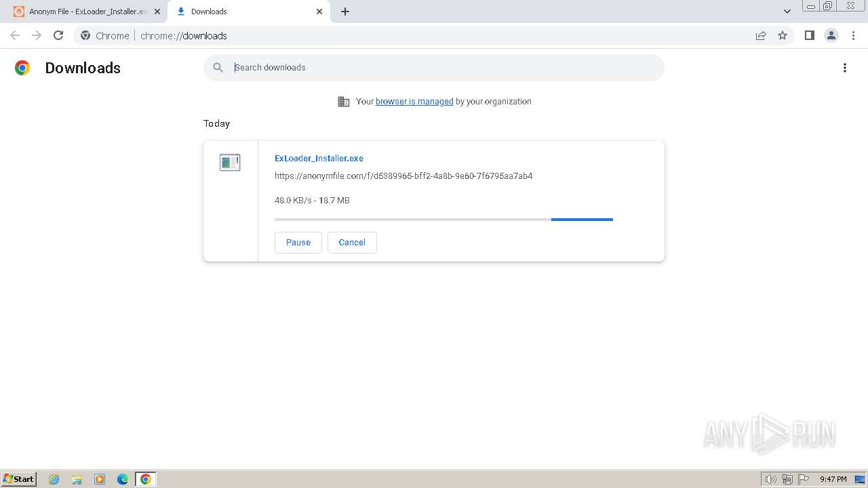Click the Chrome logo beside Downloads
Screen dimensions: 868x488
22,68
